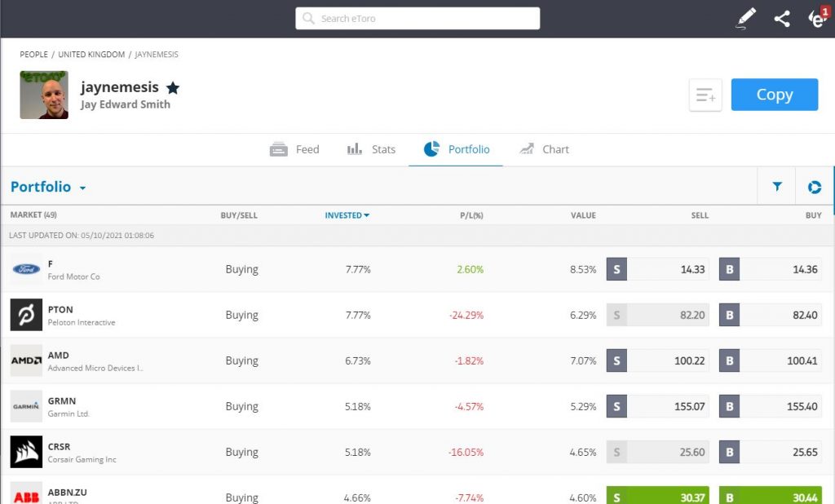The height and width of the screenshot is (504, 835).
Task: Click the Portfolio pie icon in tabs
Action: (431, 148)
